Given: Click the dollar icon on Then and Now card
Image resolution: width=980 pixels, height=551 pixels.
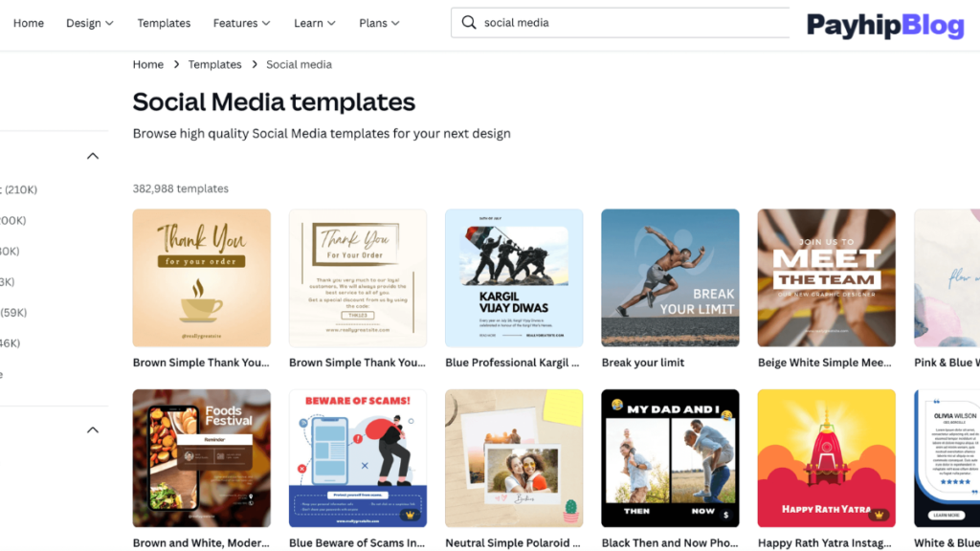Looking at the screenshot, I should click(725, 515).
